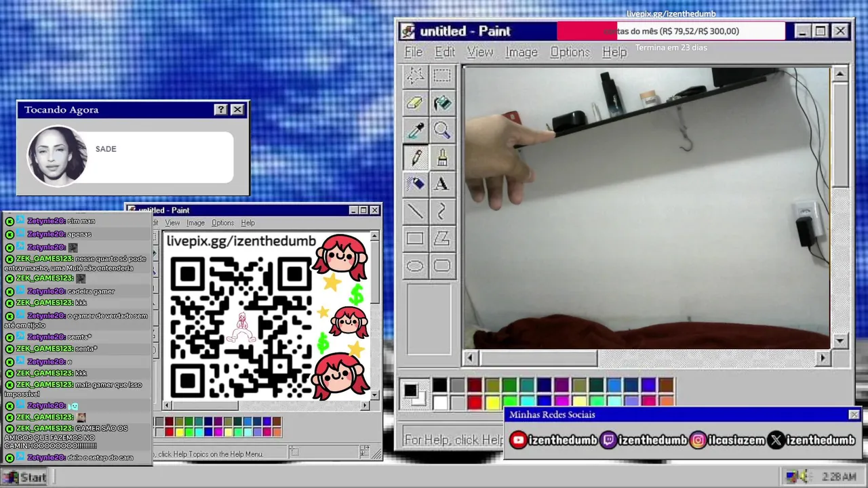This screenshot has height=488, width=868.
Task: Open the Help menu in small QR Paint window
Action: tap(248, 223)
